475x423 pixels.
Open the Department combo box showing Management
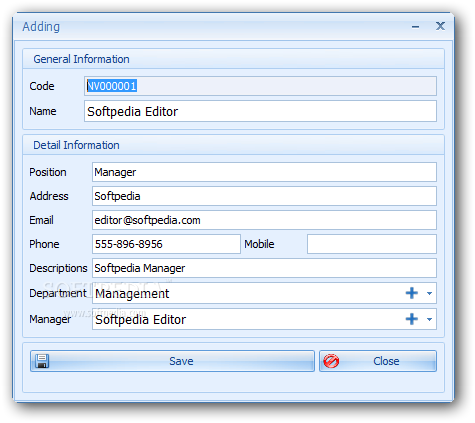[264, 293]
